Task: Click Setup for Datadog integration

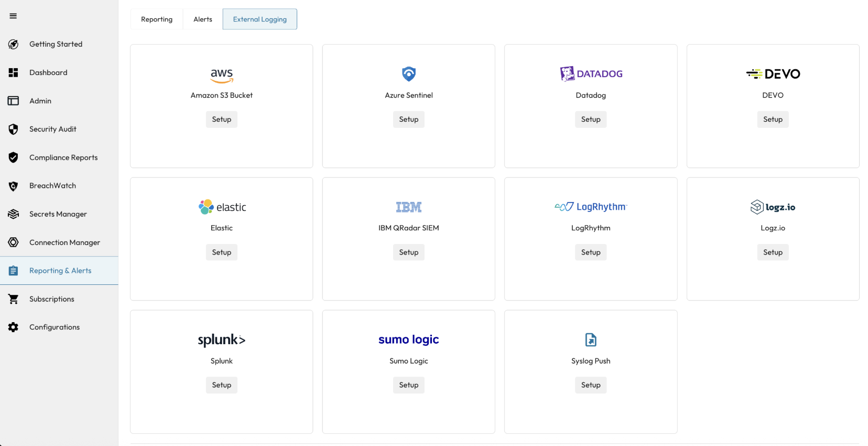Action: tap(591, 120)
